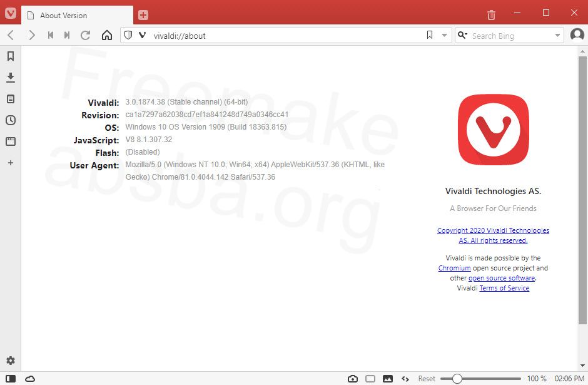
Task: Open the open source software link
Action: tap(502, 278)
